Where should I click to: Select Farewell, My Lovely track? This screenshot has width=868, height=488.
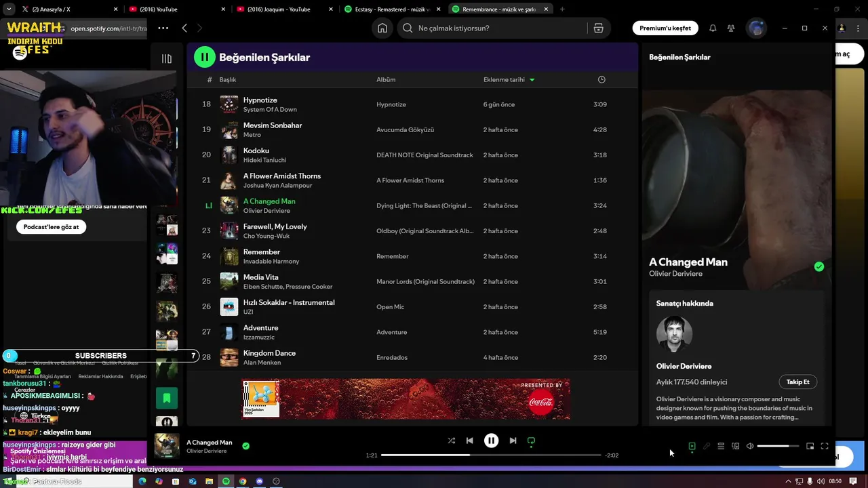[412, 231]
